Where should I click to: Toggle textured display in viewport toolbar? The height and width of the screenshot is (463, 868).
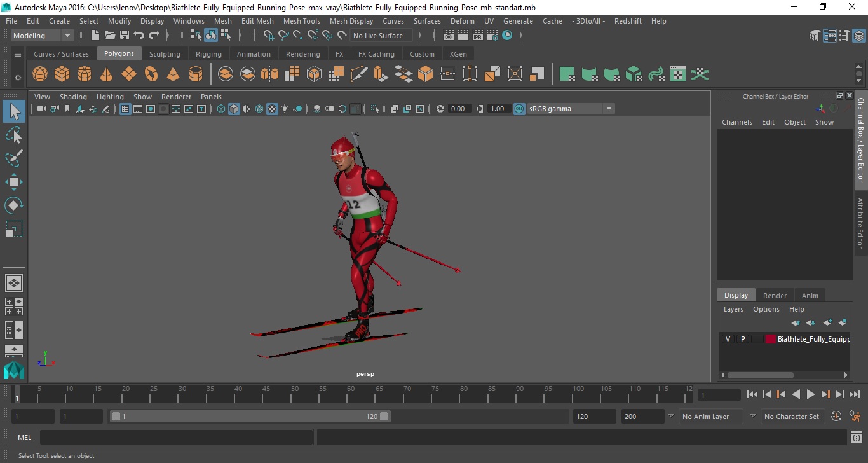[272, 109]
